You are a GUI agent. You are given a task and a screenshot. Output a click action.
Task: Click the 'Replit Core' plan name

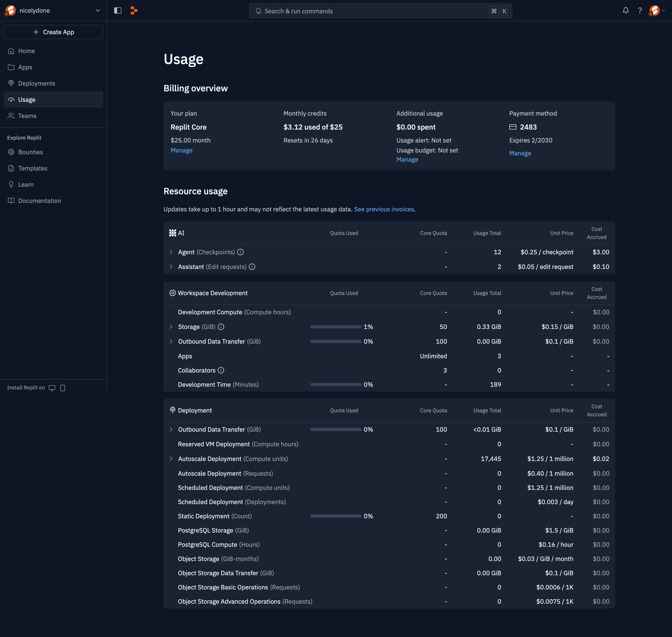coord(188,127)
